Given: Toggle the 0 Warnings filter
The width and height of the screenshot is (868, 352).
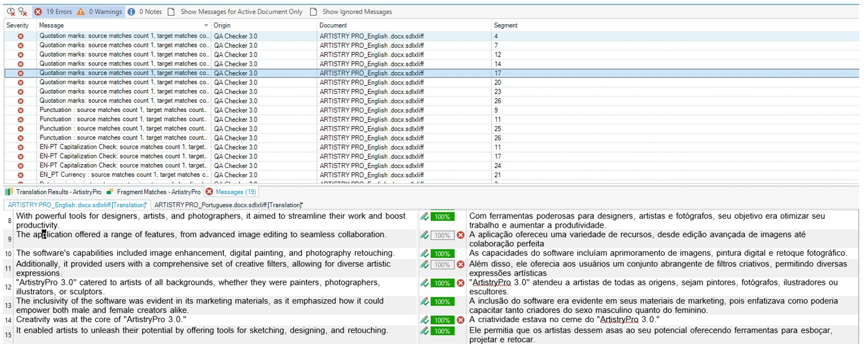Looking at the screenshot, I should (100, 12).
